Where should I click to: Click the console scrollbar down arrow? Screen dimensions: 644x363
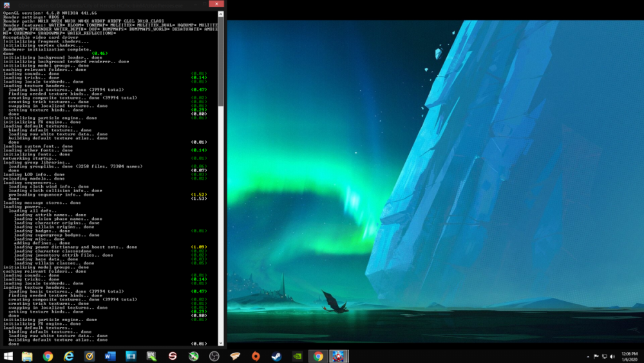click(220, 343)
